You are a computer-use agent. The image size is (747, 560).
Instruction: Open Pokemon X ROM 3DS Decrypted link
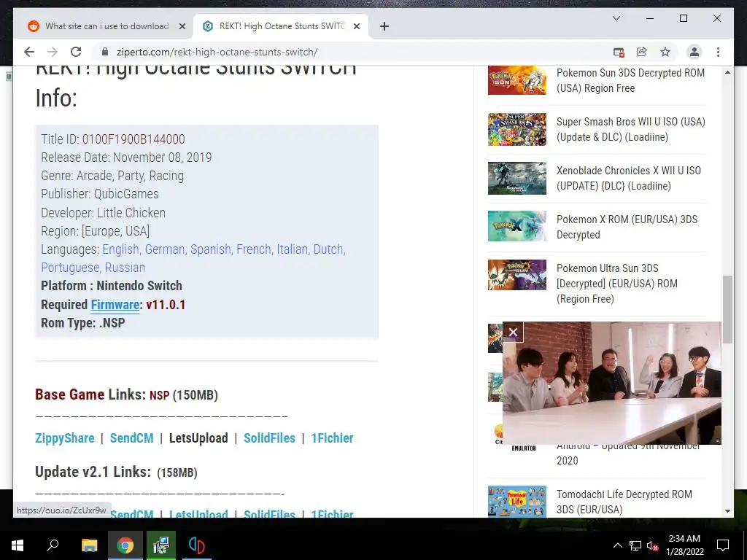tap(627, 227)
